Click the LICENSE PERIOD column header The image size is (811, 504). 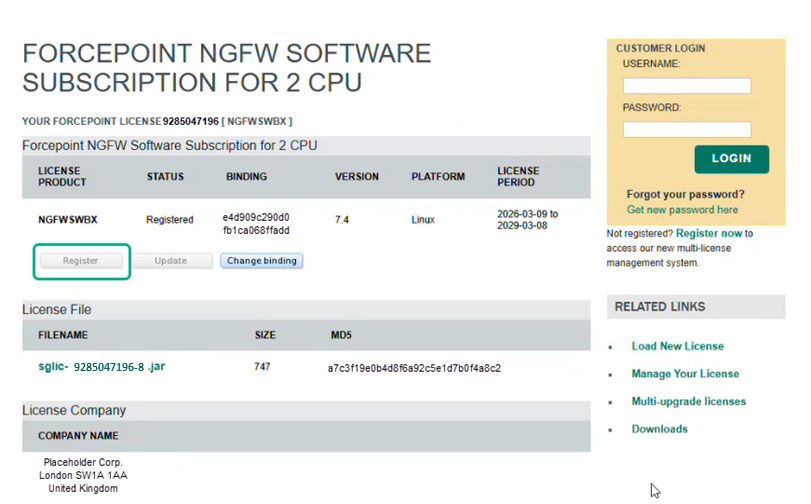click(x=518, y=176)
